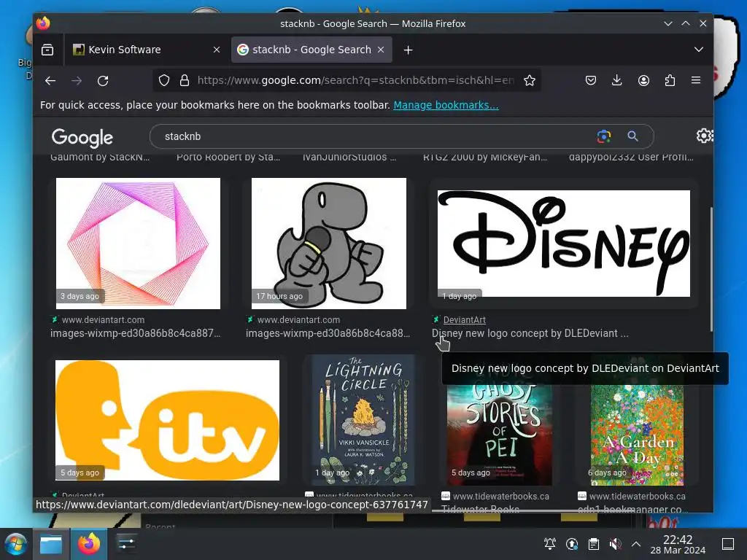Open the orange itv logo thumbnail
This screenshot has height=560, width=747.
[167, 420]
